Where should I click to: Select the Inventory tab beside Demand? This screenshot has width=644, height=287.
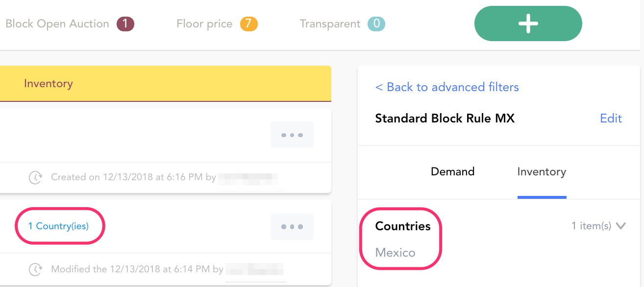pyautogui.click(x=542, y=171)
